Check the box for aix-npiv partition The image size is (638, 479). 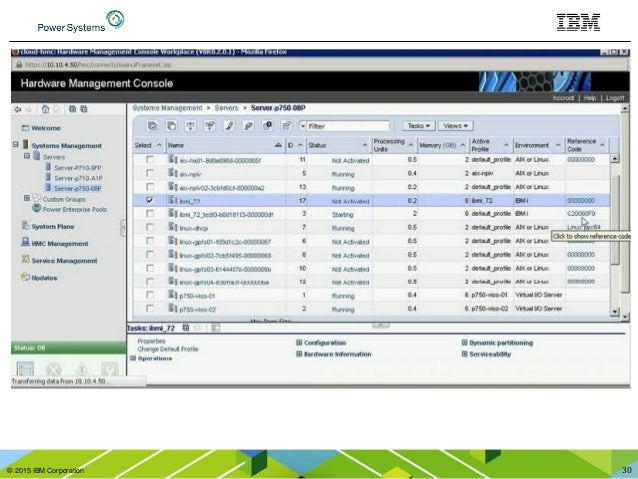coord(150,173)
